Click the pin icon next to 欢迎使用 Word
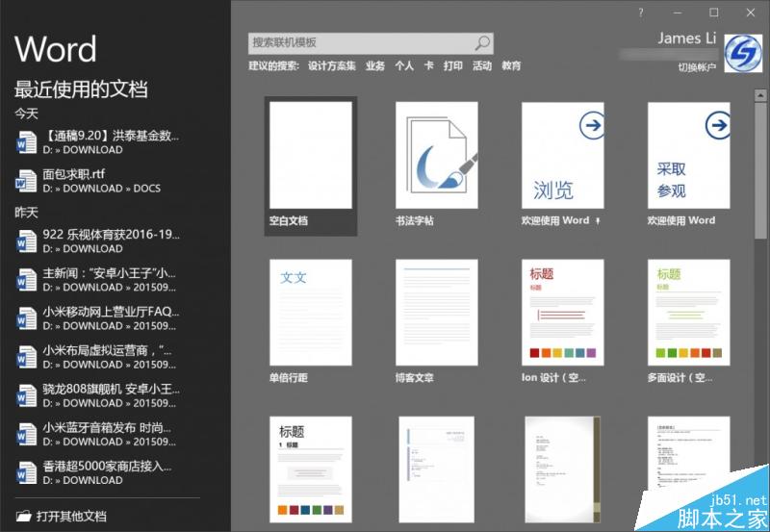This screenshot has width=770, height=532. point(599,220)
